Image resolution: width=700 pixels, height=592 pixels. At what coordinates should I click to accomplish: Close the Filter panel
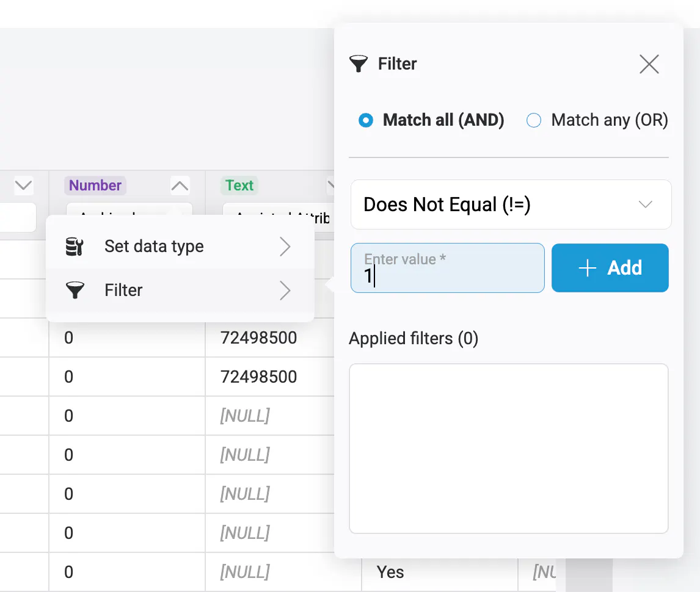[x=649, y=64]
